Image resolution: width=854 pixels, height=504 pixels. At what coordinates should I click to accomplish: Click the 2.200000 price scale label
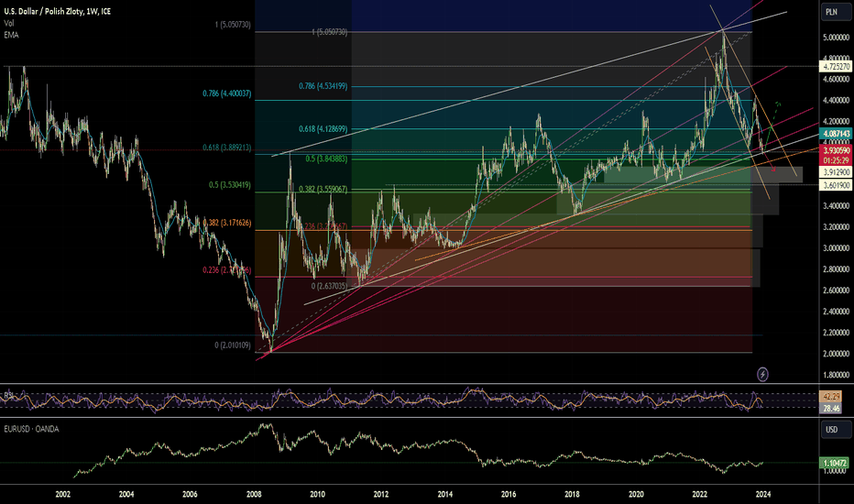tap(836, 333)
